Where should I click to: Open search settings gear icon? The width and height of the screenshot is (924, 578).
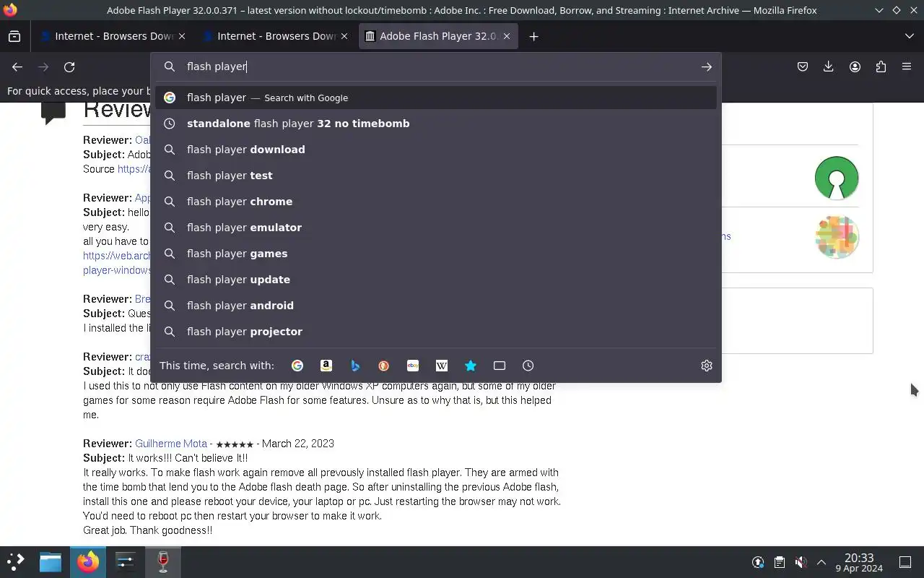707,366
